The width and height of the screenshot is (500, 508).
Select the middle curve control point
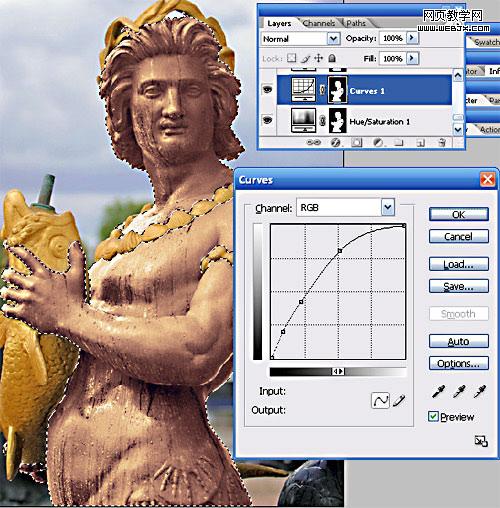click(x=301, y=302)
